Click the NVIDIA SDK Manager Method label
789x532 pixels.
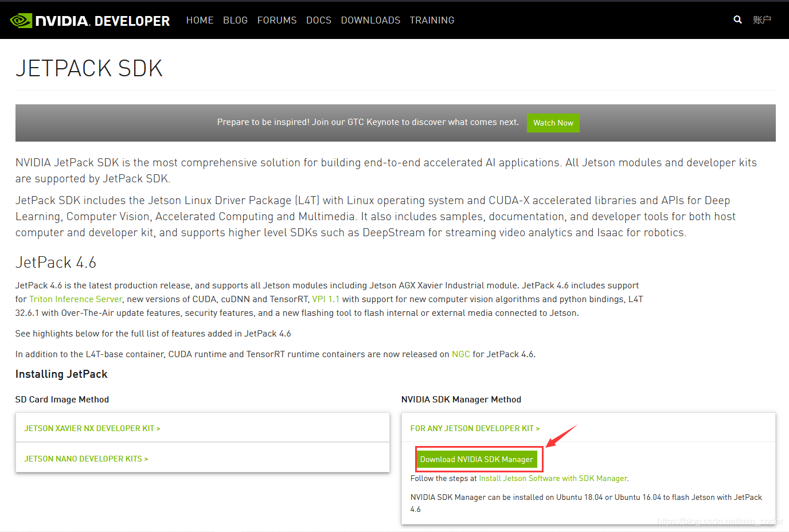point(461,400)
